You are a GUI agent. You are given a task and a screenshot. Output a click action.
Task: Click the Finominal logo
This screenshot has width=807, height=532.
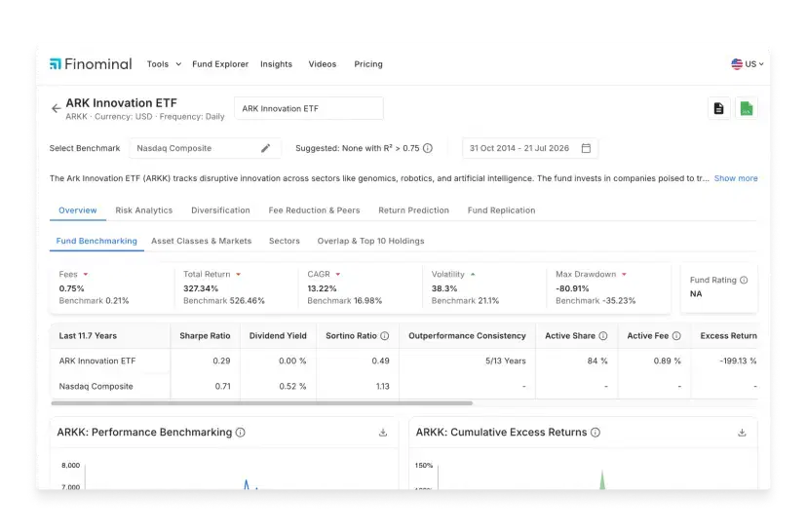pyautogui.click(x=91, y=63)
